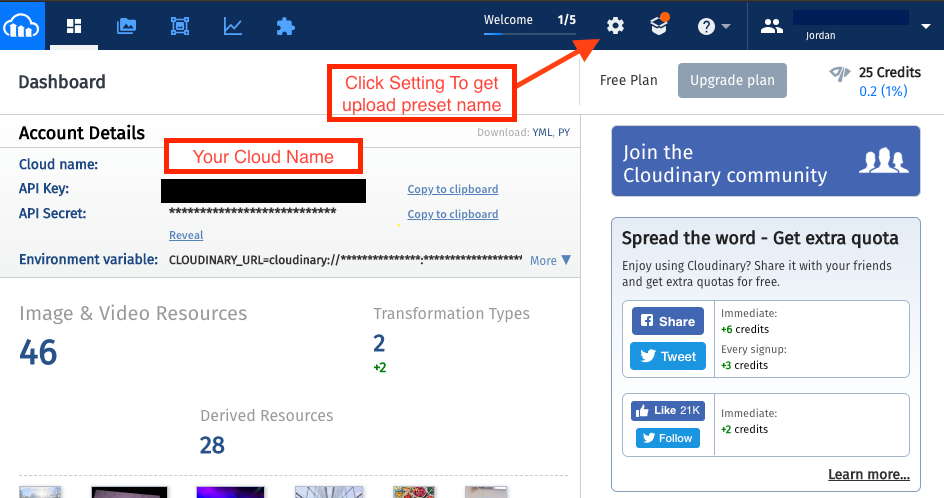This screenshot has width=944, height=498.
Task: Click the Derived Resources count 28
Action: 212,446
